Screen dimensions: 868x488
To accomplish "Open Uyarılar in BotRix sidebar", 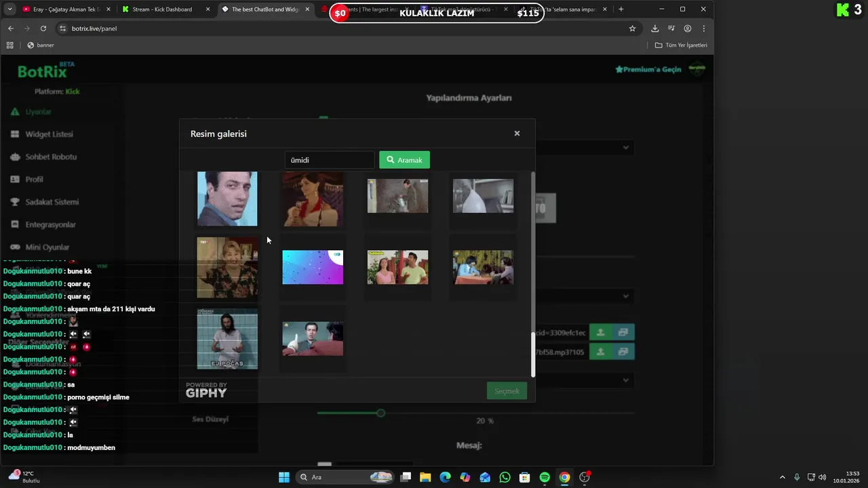I will [39, 112].
